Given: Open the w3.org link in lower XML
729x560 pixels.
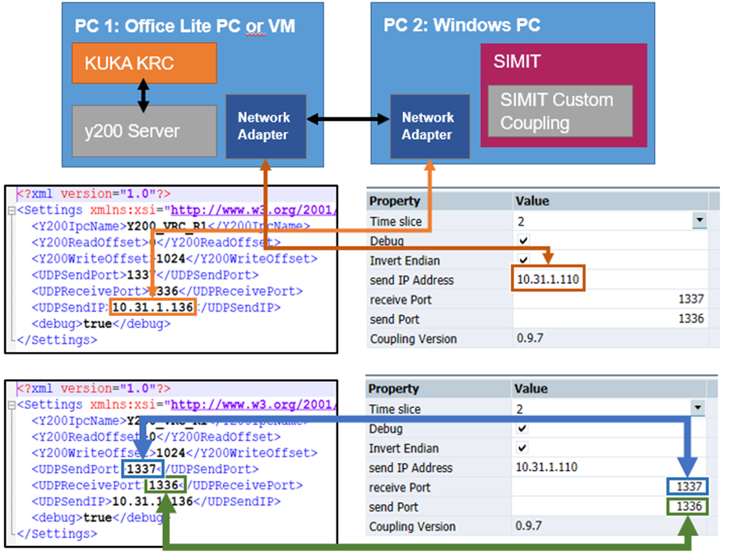Looking at the screenshot, I should point(252,405).
